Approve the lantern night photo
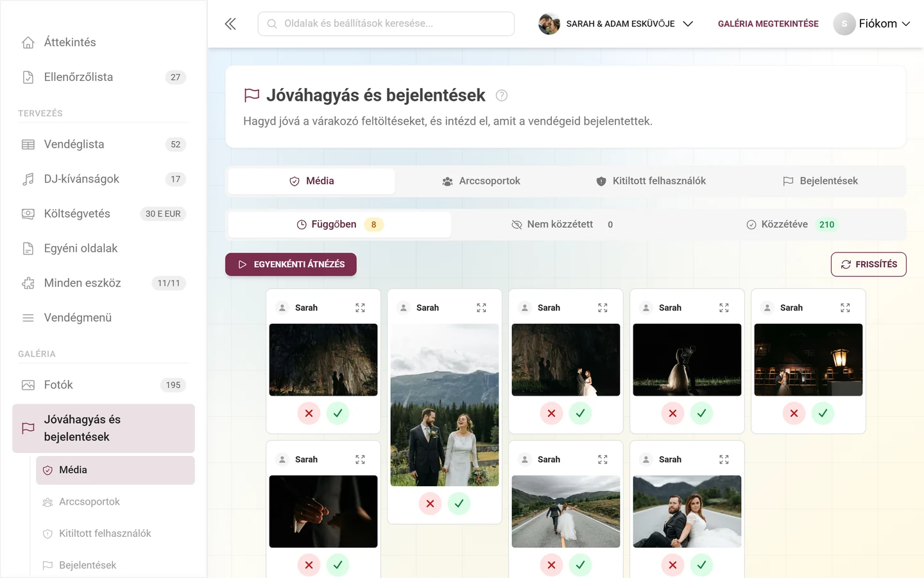Screen dimensions: 924x578 click(x=823, y=414)
